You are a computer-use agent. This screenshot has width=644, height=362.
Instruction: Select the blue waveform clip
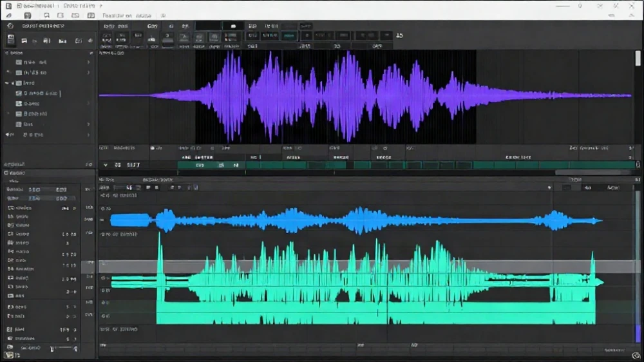(355, 221)
